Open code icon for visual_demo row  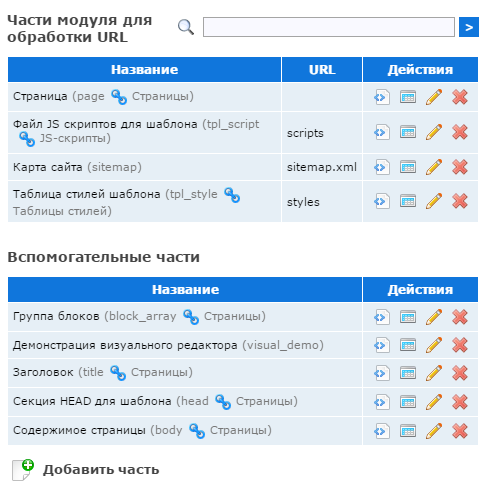point(382,345)
